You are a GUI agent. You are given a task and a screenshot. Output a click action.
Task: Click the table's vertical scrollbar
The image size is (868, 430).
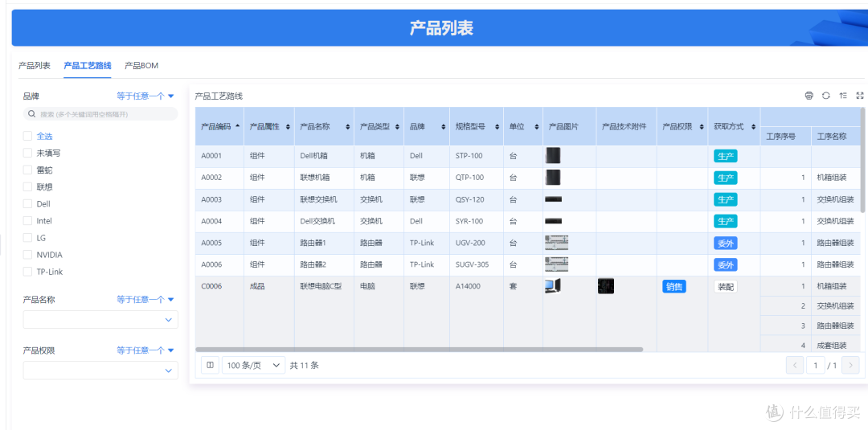pyautogui.click(x=862, y=159)
